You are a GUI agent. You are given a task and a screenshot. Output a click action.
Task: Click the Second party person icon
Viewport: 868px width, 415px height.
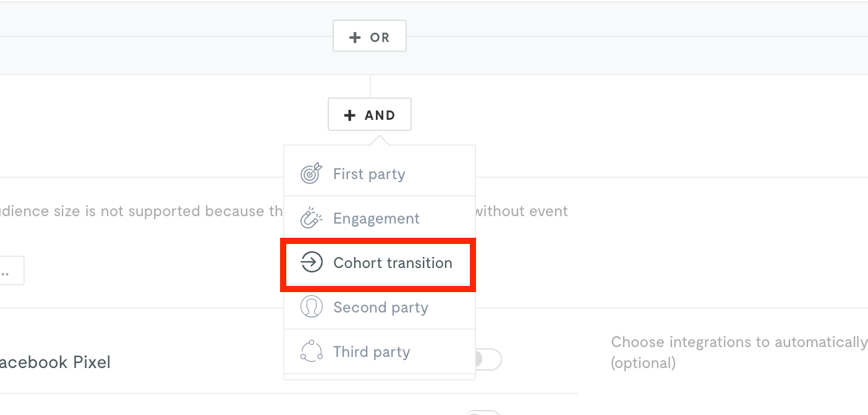pos(312,308)
